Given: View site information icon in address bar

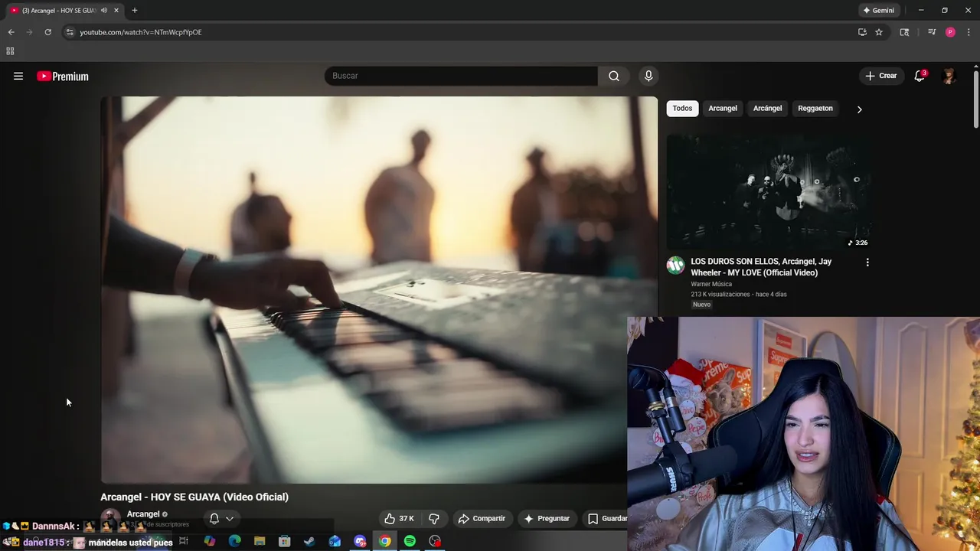Looking at the screenshot, I should tap(70, 32).
